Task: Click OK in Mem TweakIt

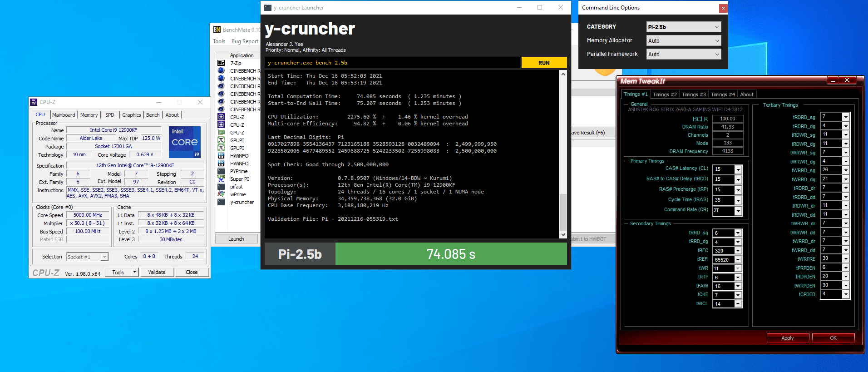Action: click(x=833, y=338)
